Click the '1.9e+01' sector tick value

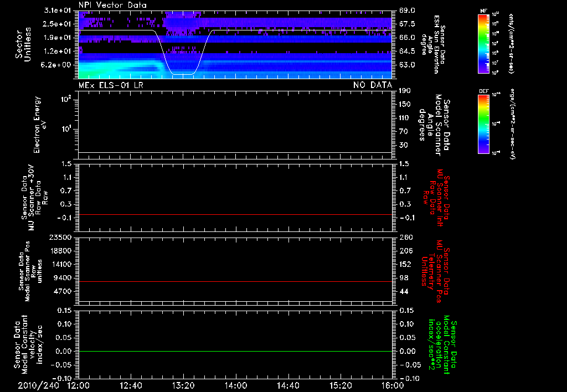click(x=57, y=38)
